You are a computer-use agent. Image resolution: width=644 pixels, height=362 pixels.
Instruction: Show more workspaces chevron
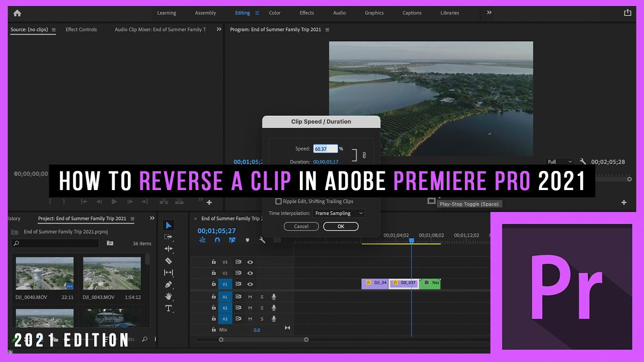tap(489, 13)
